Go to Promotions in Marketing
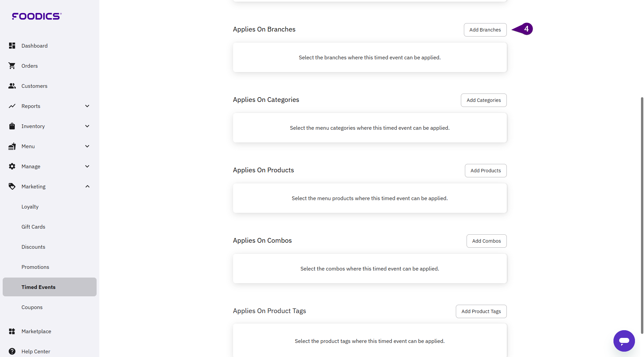644x357 pixels. (x=35, y=267)
